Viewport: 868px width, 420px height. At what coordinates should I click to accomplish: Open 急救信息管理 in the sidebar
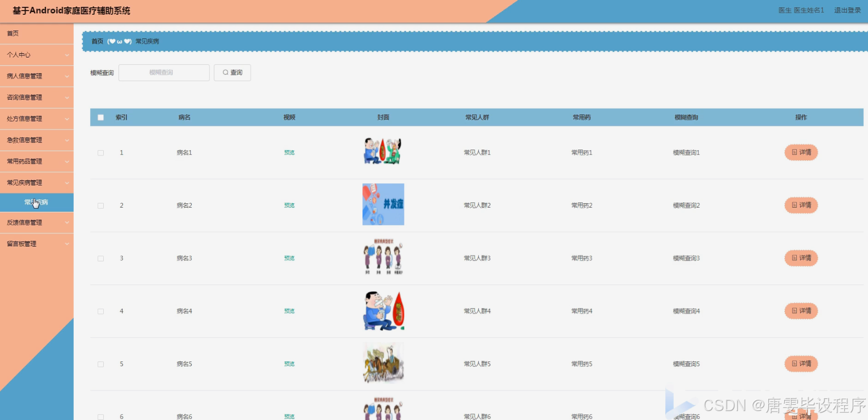click(36, 140)
